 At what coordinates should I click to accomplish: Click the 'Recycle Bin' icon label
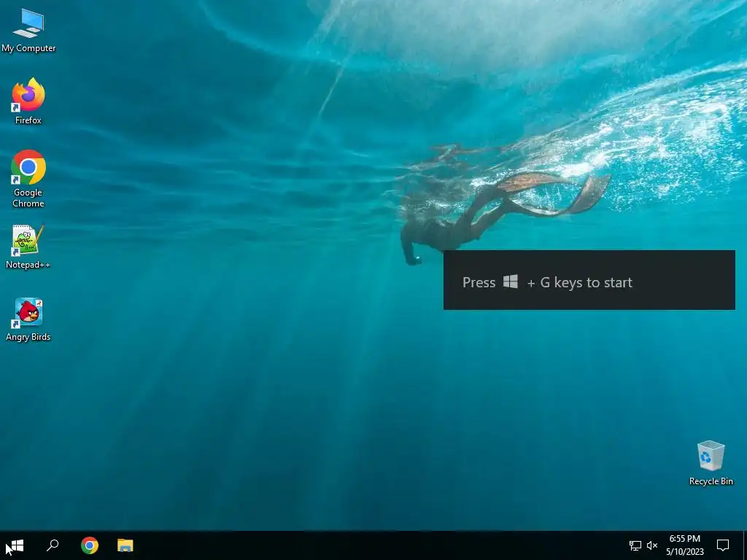coord(711,481)
